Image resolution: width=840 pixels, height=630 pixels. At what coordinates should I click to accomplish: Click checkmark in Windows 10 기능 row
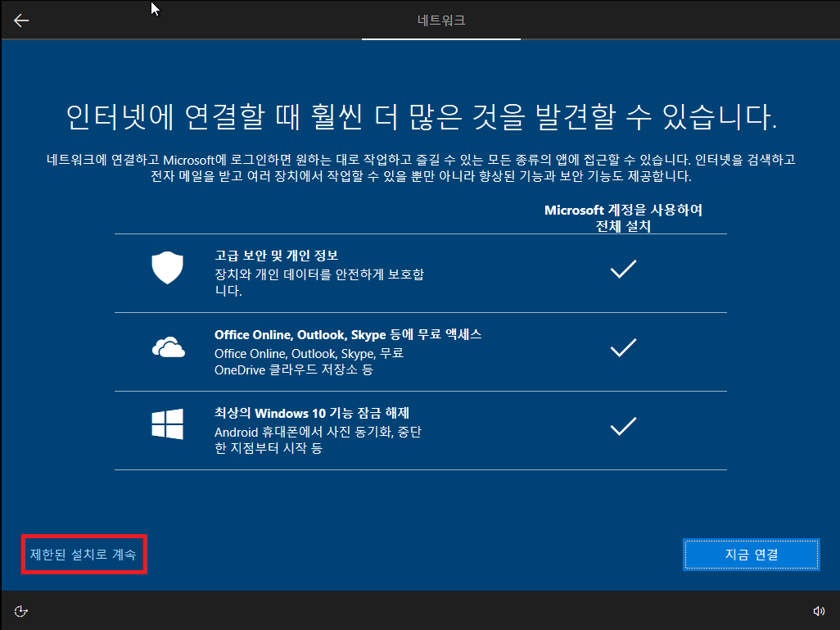pyautogui.click(x=623, y=426)
